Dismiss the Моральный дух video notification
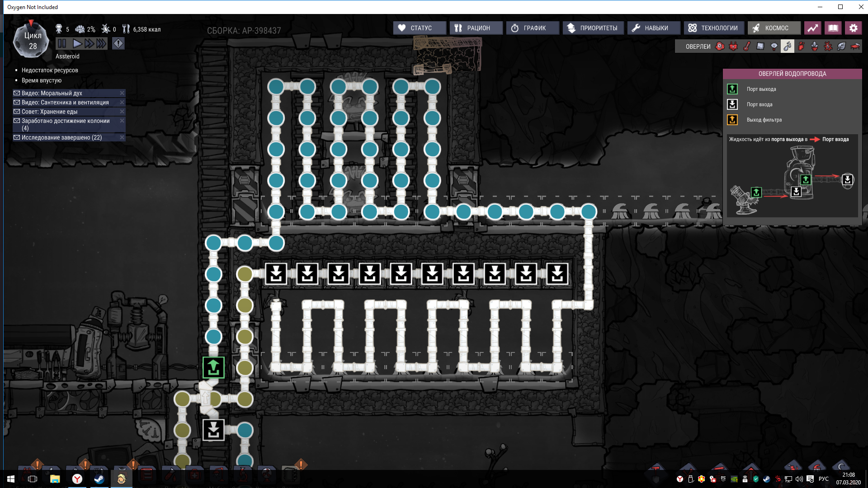This screenshot has width=868, height=488. tap(122, 93)
